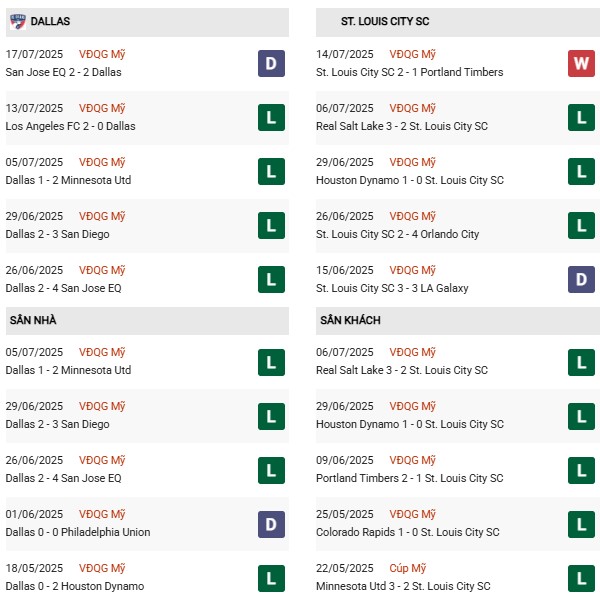Click the L badge for Orlando City match
Screen dimensions: 600x602
pyautogui.click(x=582, y=226)
